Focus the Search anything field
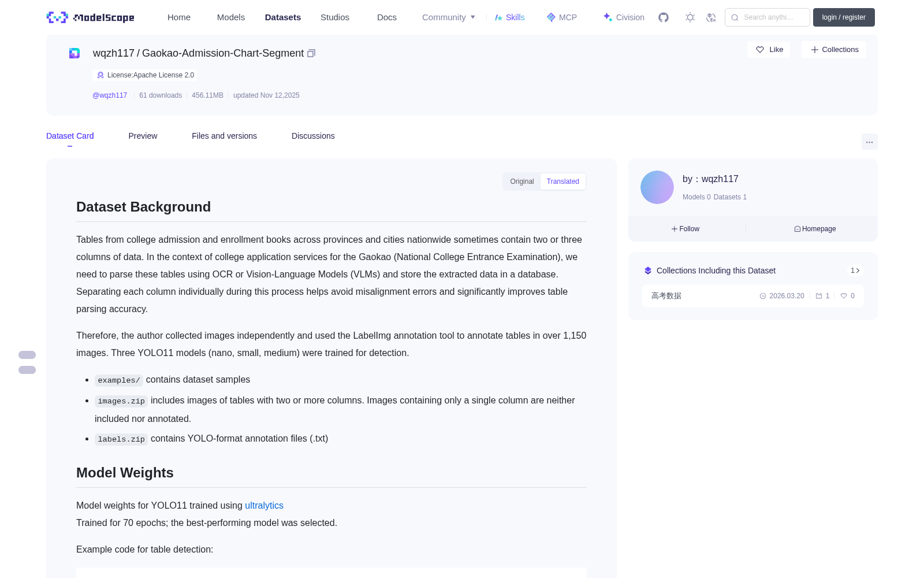Screen dimensions: 924x578 click(x=768, y=17)
